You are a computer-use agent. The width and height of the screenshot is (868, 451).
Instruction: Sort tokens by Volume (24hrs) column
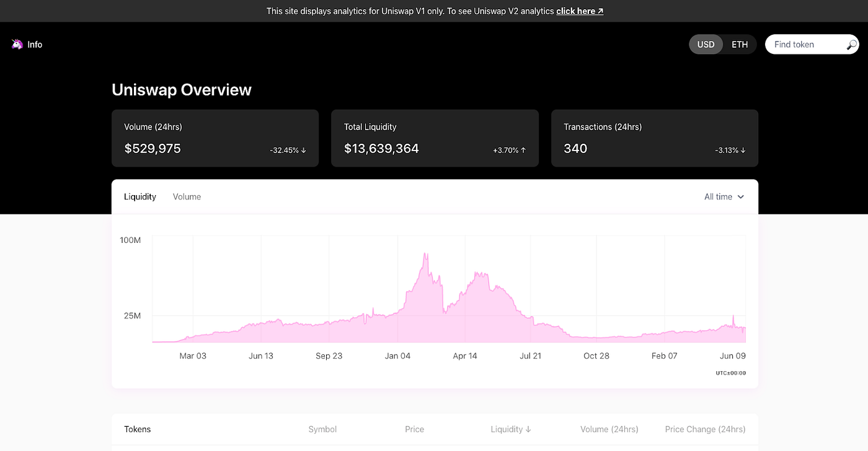[x=609, y=429]
